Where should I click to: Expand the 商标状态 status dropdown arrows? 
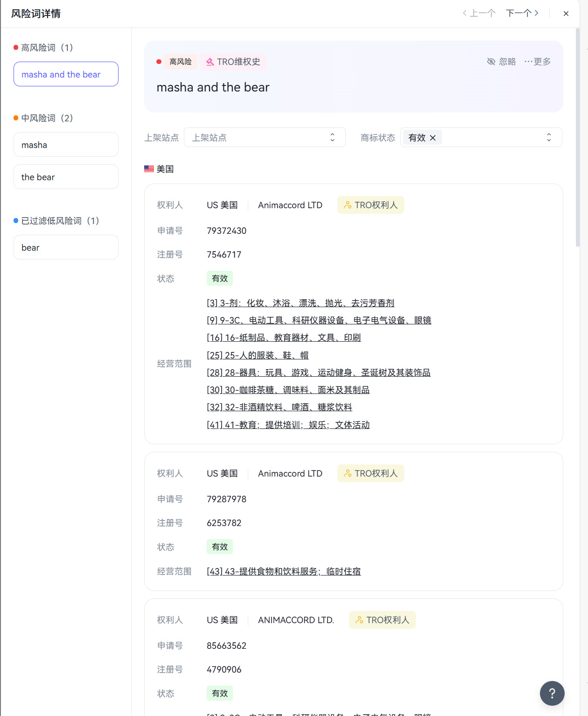(549, 137)
